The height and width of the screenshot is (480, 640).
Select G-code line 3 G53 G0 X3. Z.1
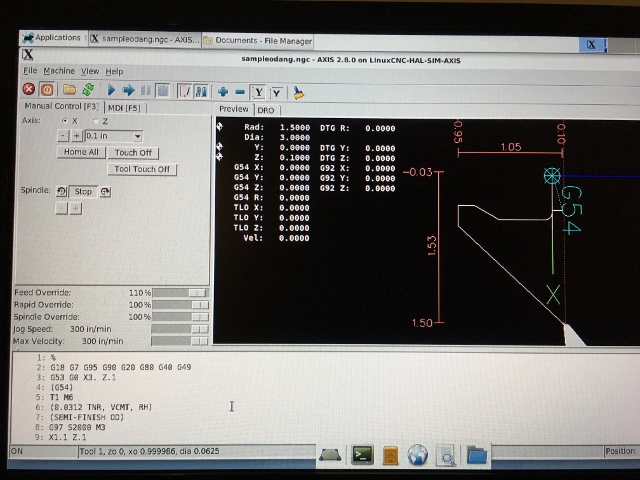point(83,377)
